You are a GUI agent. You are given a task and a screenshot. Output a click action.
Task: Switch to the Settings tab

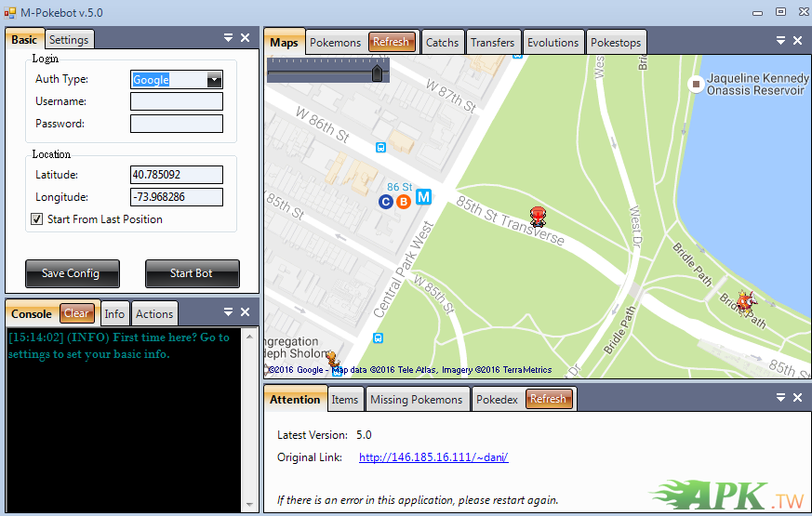point(69,40)
